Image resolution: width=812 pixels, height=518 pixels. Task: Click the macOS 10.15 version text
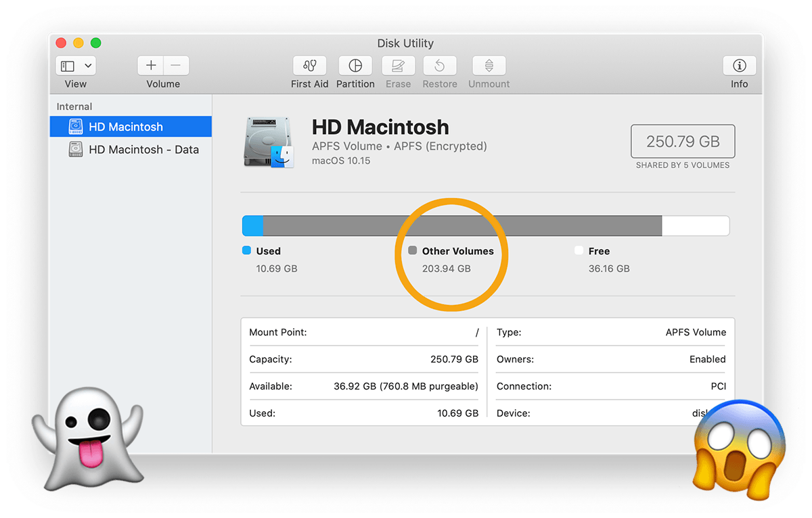coord(341,161)
